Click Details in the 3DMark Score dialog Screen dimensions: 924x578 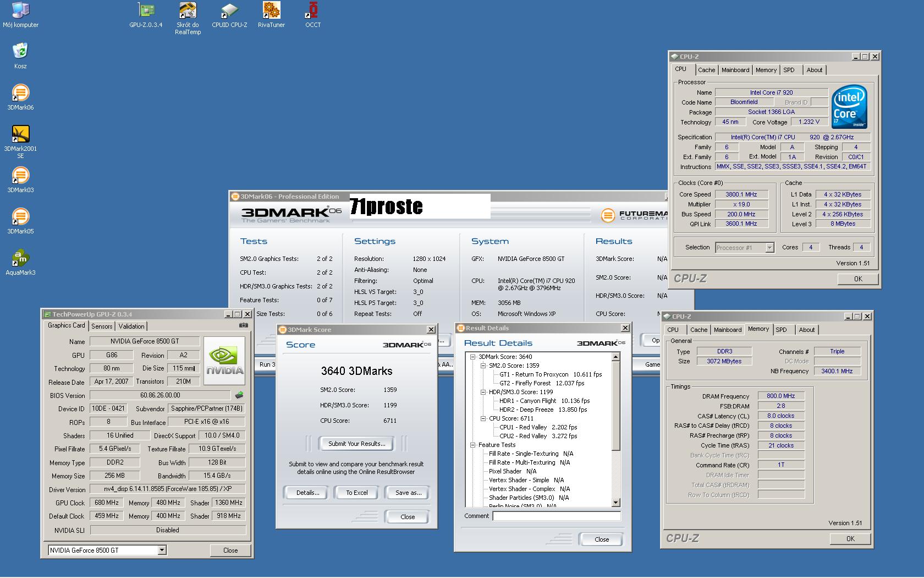307,493
